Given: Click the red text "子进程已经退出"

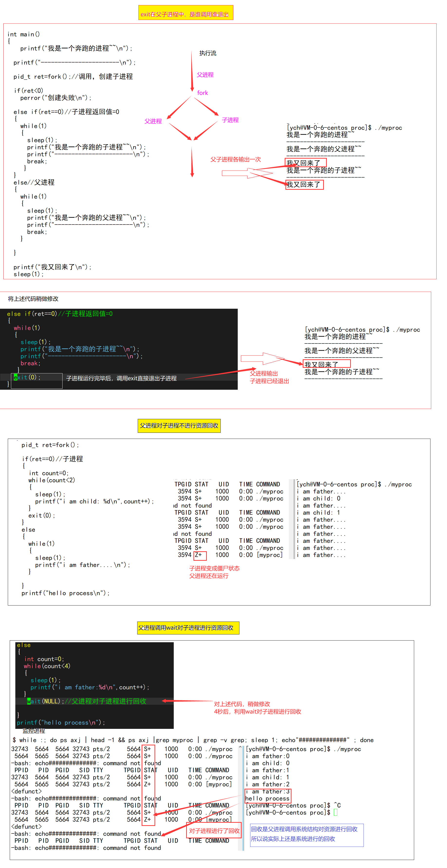Looking at the screenshot, I should (269, 381).
